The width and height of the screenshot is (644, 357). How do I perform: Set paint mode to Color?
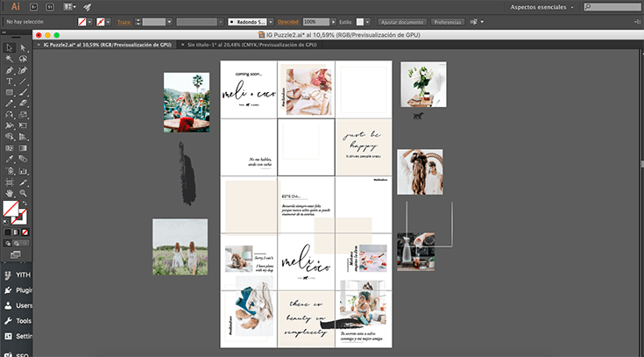tap(8, 232)
